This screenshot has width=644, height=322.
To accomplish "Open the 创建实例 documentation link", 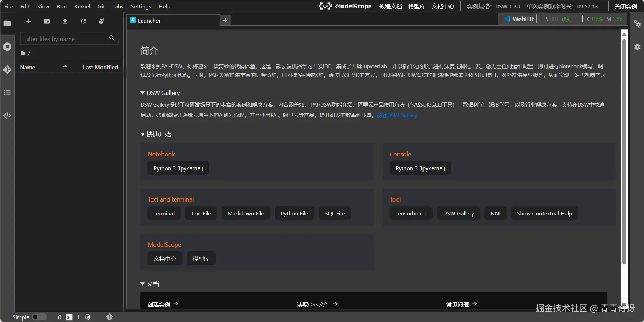I will click(x=163, y=304).
